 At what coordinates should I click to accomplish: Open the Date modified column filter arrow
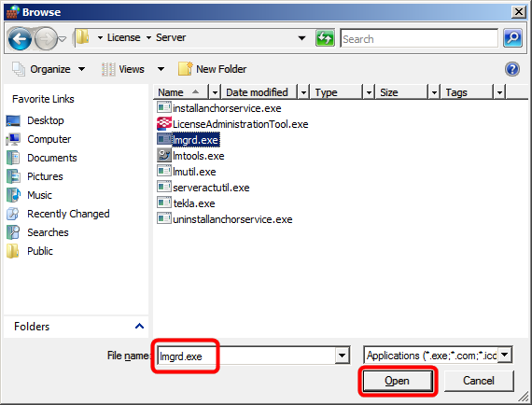coord(303,92)
